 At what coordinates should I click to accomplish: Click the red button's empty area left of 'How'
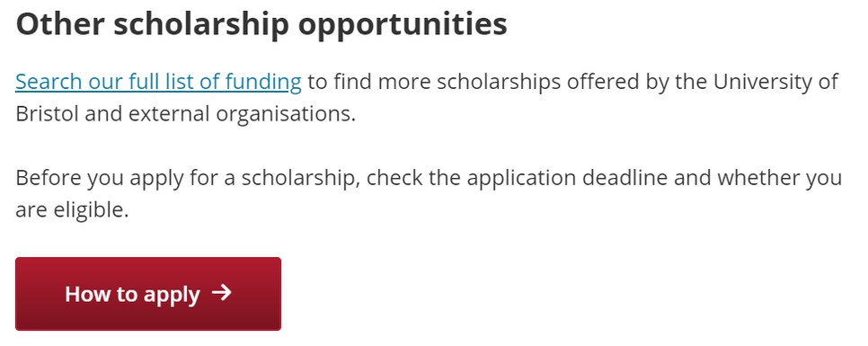coord(40,294)
